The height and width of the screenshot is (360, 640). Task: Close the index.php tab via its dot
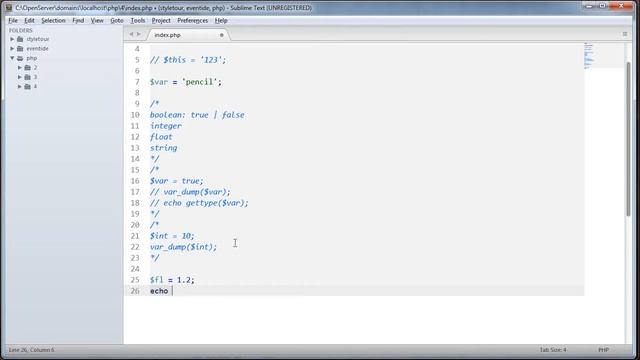click(222, 35)
